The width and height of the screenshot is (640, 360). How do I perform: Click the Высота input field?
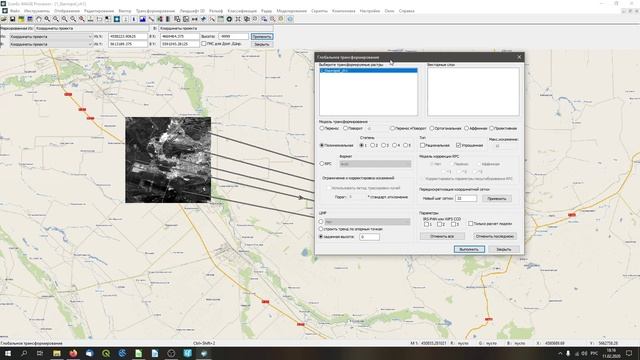tap(233, 36)
